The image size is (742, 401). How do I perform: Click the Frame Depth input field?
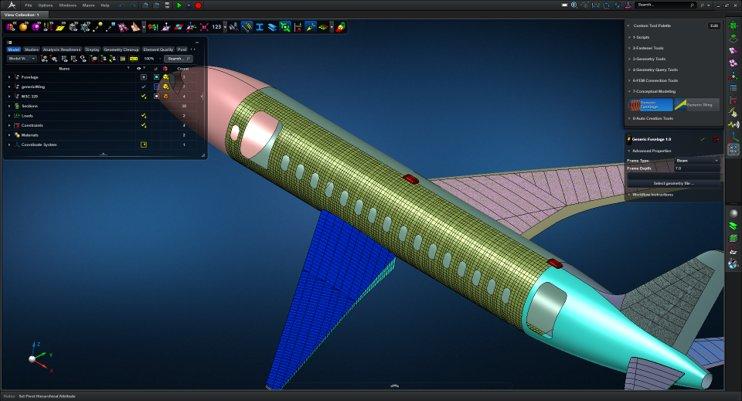pyautogui.click(x=695, y=168)
